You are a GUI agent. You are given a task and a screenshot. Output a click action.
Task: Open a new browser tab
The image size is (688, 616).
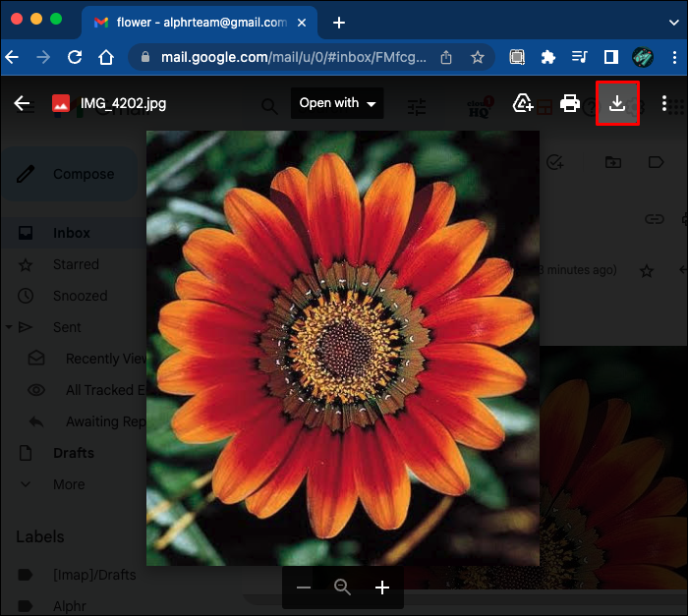(x=339, y=22)
